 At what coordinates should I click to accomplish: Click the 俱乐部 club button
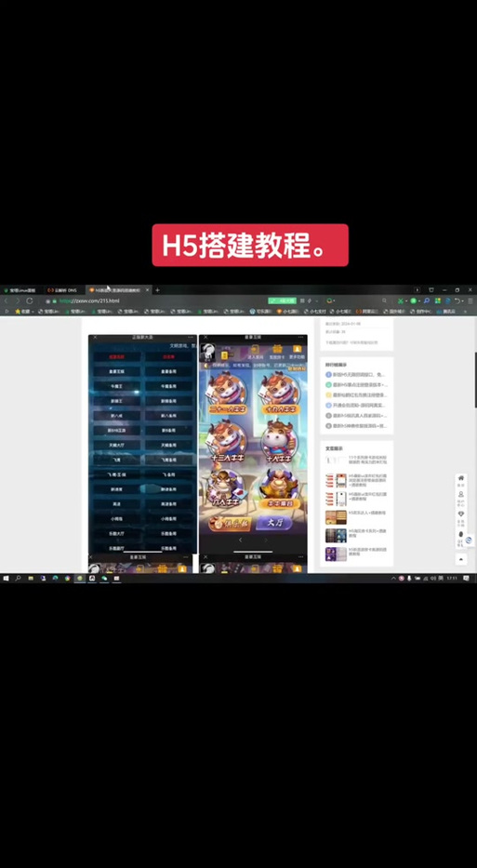(x=230, y=523)
